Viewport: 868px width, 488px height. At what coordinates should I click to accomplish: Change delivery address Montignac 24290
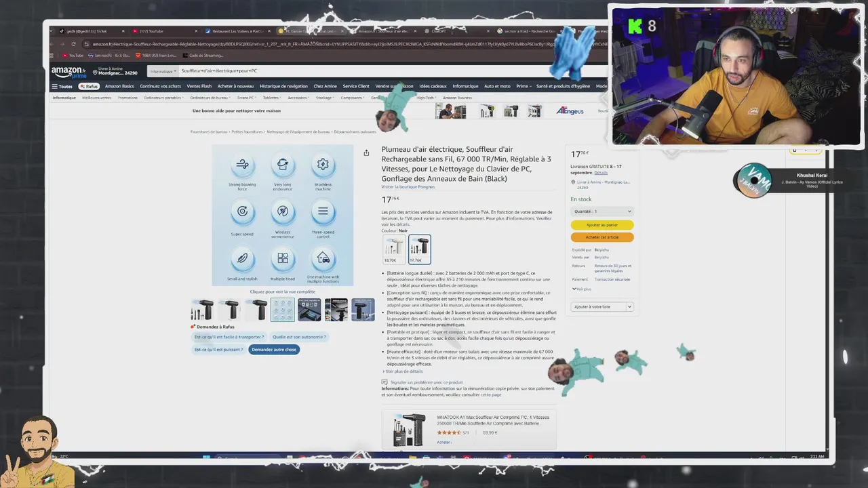coord(115,71)
